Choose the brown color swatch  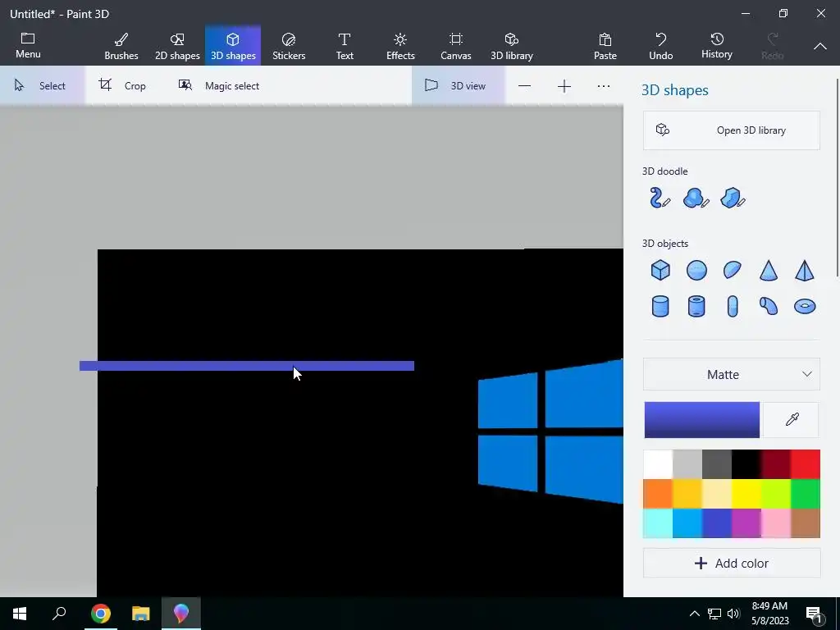806,523
